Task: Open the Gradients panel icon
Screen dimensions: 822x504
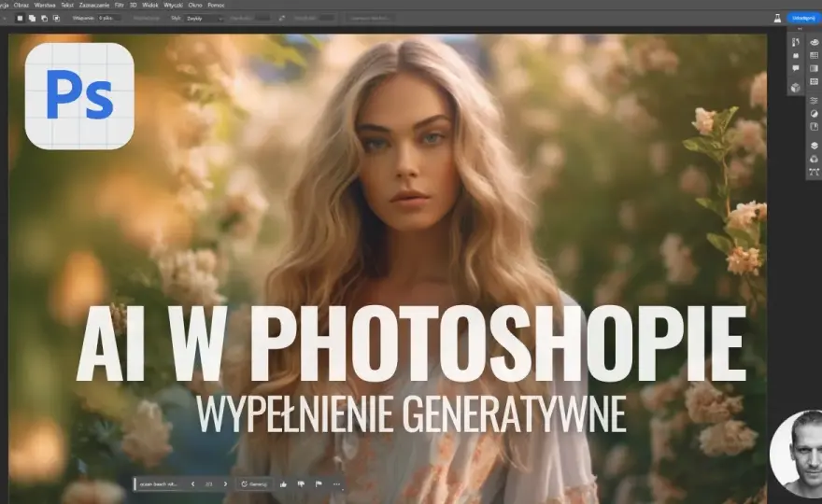Action: point(815,68)
